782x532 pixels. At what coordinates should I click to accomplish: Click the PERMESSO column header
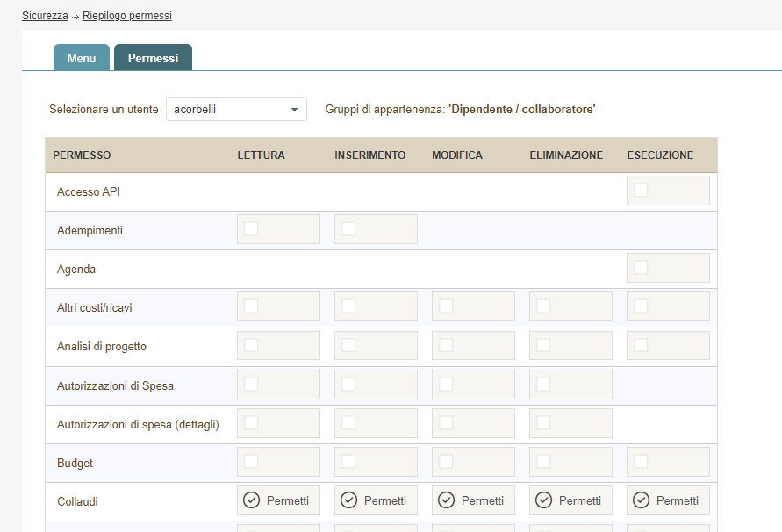click(x=82, y=155)
